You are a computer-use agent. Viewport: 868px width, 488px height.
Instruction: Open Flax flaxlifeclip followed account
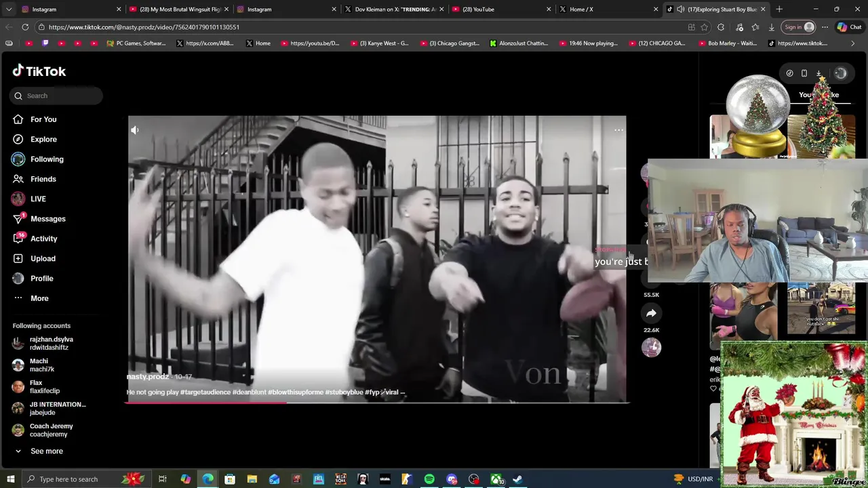click(x=44, y=387)
